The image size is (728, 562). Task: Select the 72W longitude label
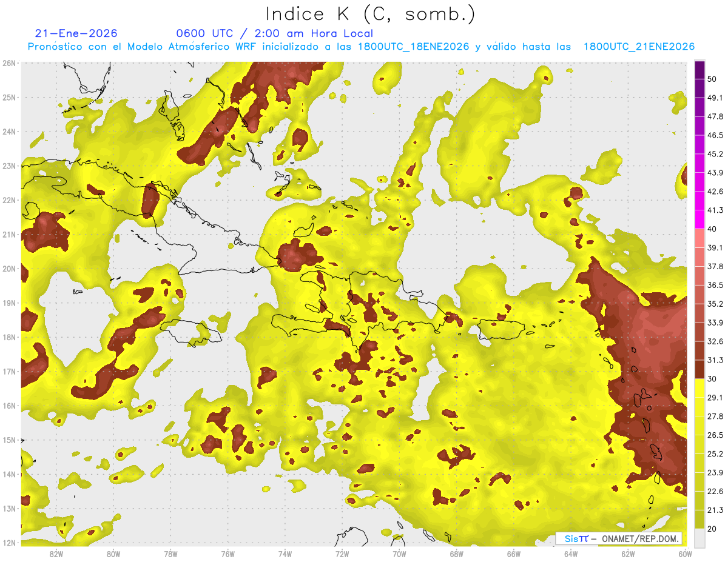click(x=342, y=554)
